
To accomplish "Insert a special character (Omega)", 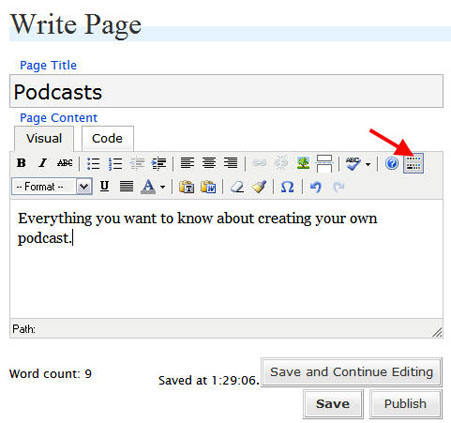I will pyautogui.click(x=287, y=187).
